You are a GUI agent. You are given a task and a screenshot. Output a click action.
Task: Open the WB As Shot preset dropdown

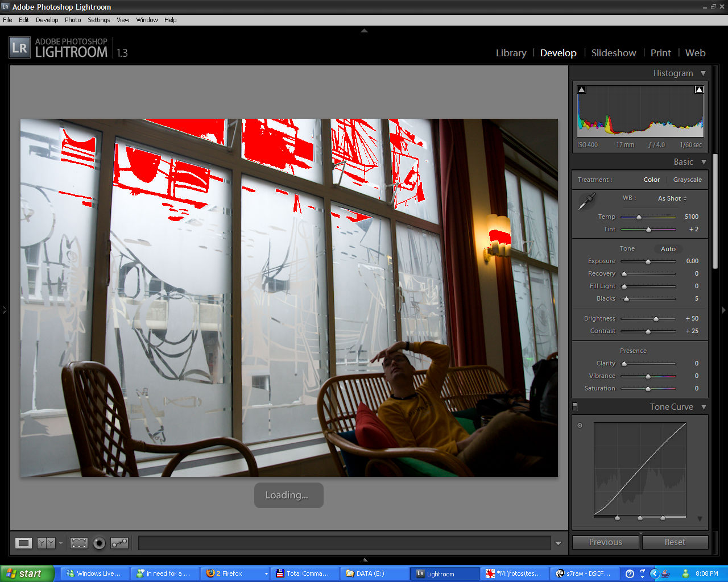point(672,198)
